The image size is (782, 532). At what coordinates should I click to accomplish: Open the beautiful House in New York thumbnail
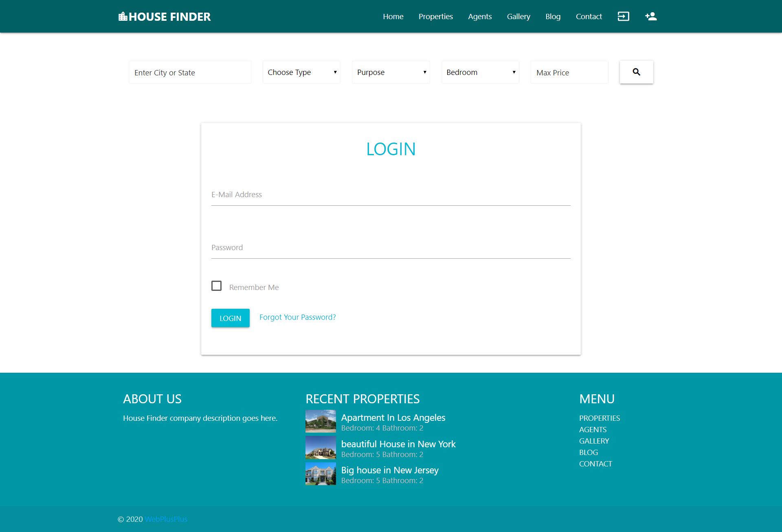(321, 447)
